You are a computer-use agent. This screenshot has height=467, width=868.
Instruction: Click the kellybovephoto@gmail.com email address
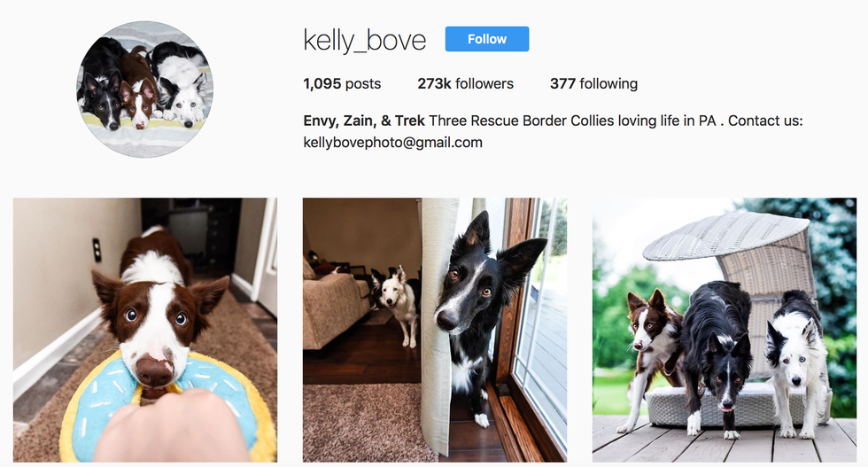point(392,143)
